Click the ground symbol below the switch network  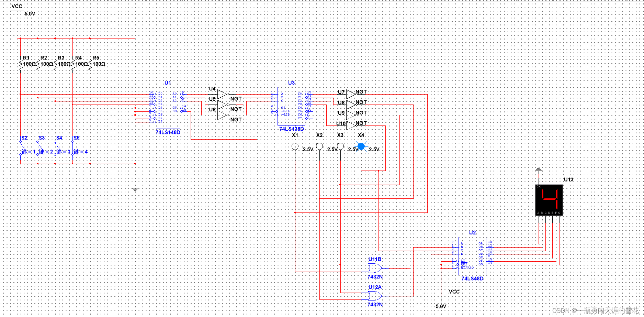[x=135, y=189]
